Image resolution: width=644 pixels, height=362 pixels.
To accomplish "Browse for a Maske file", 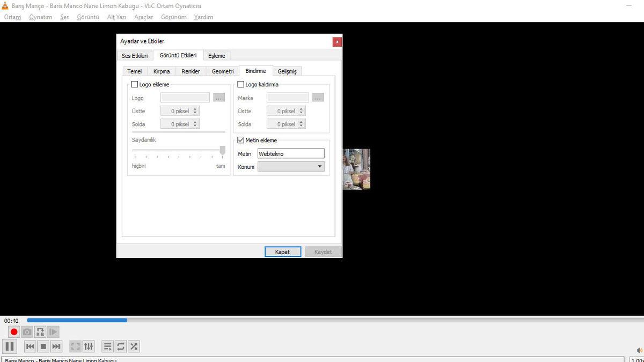I will point(318,97).
